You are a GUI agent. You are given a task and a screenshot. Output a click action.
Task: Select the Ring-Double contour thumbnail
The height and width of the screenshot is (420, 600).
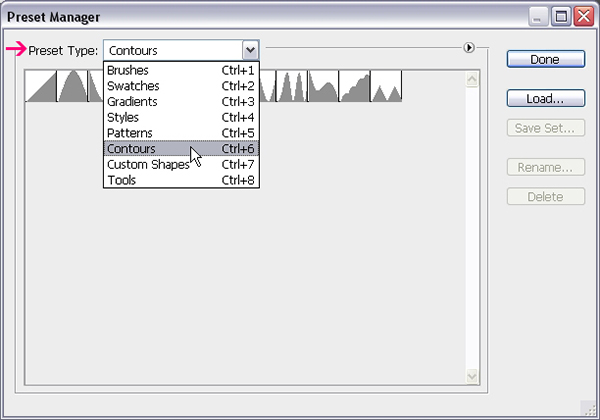[292, 86]
